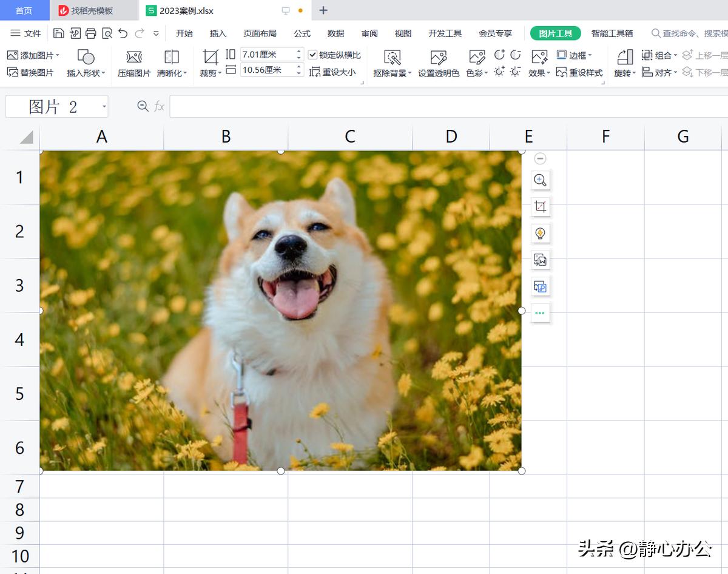Viewport: 728px width, 574px height.
Task: Open the Border (边框) dropdown
Action: point(574,55)
